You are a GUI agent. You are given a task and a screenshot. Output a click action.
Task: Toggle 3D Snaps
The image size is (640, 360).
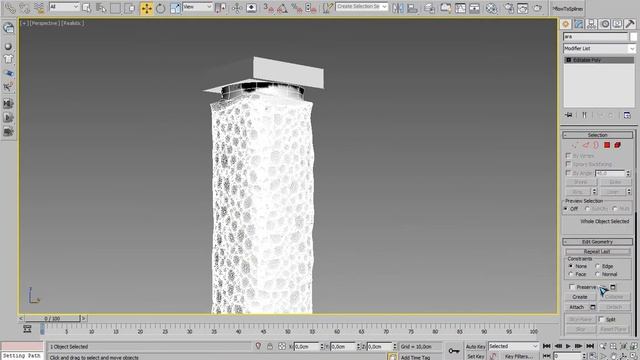tap(268, 8)
